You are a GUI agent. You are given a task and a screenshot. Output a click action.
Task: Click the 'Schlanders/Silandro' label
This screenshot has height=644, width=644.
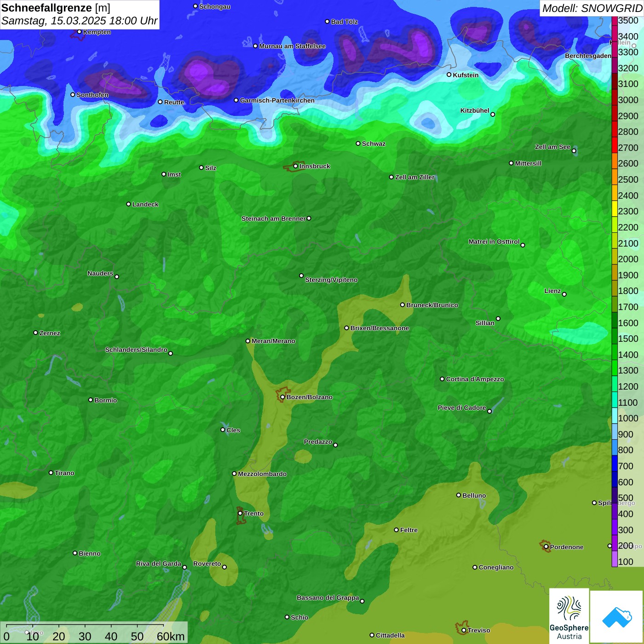(x=136, y=350)
